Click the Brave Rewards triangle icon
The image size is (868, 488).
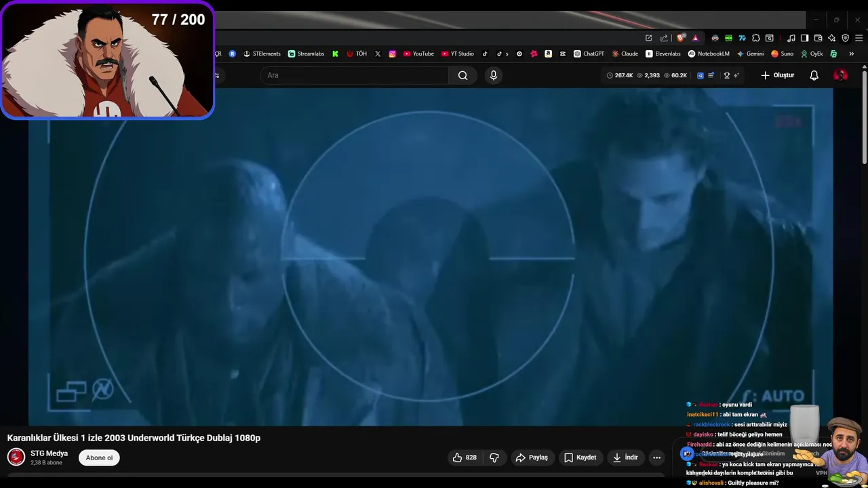[695, 38]
